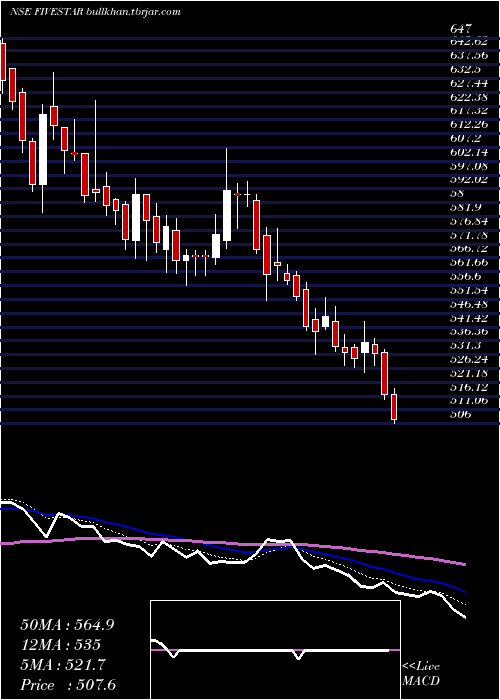
Task: Select the 546.48 price axis label
Action: (469, 304)
